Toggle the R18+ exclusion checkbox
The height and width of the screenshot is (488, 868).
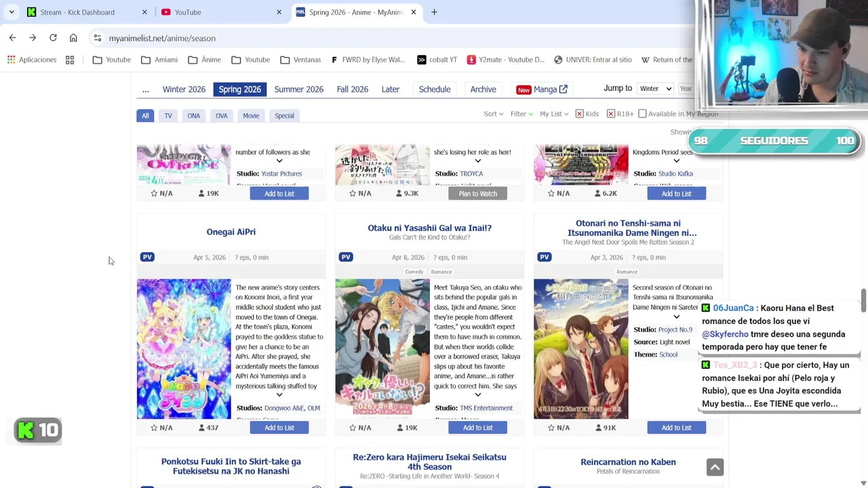coord(611,114)
